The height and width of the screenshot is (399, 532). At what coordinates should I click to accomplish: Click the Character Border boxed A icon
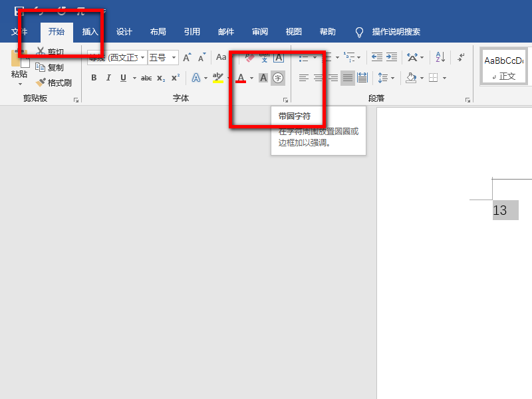click(279, 57)
